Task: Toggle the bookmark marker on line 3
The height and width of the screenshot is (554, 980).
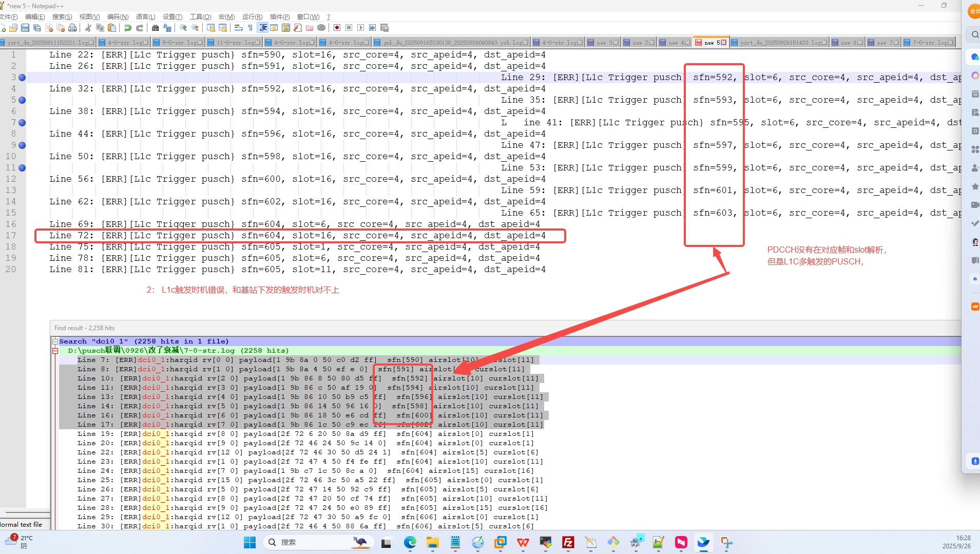Action: 22,78
